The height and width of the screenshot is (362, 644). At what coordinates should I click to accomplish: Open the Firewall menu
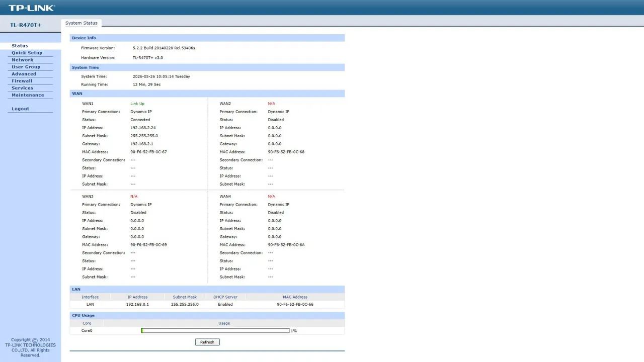point(22,81)
